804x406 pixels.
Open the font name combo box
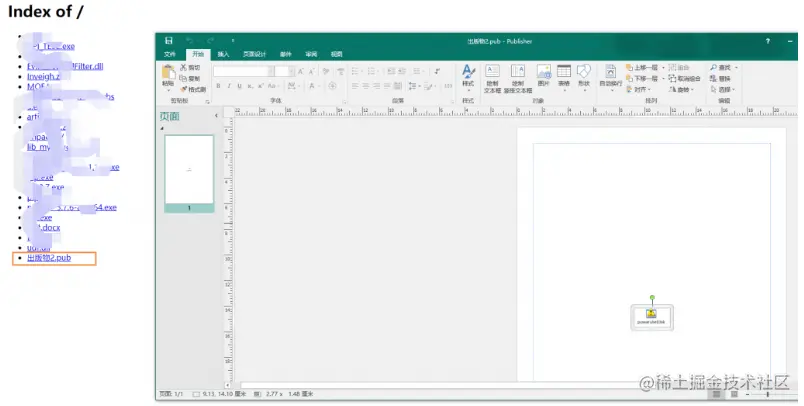click(x=244, y=71)
